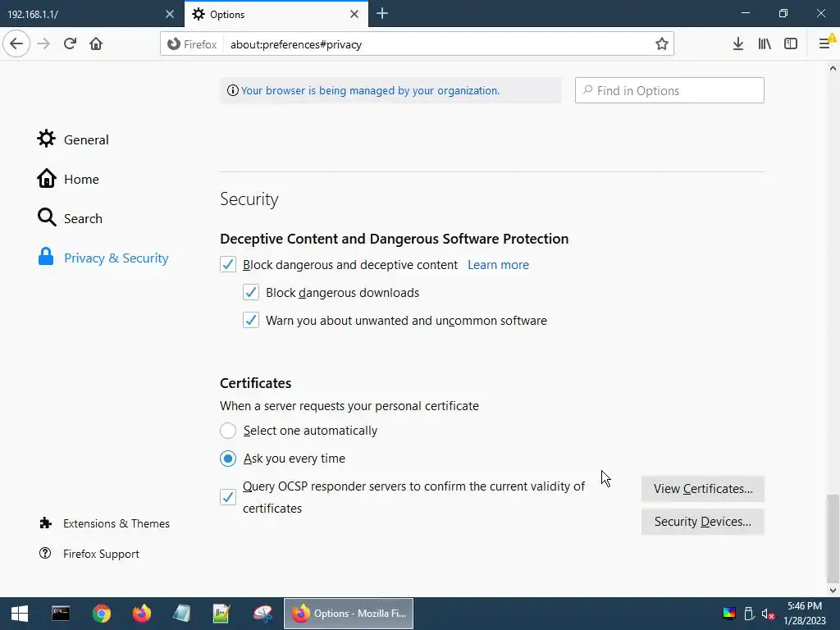Toggle the sidebar view icon

791,44
